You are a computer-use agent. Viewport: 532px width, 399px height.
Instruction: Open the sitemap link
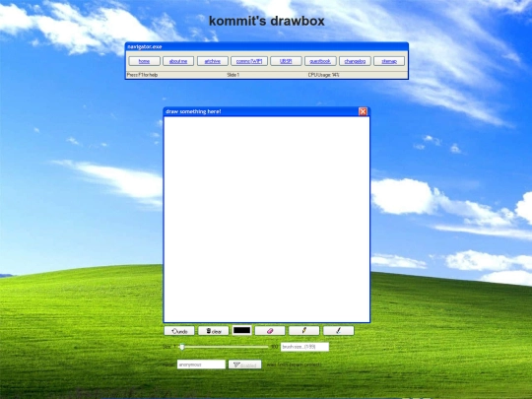pos(389,61)
